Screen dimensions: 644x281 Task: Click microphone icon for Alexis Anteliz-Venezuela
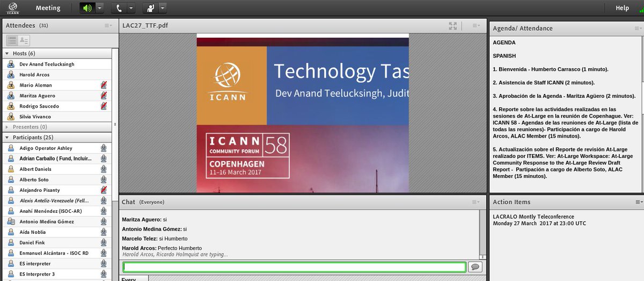coord(104,200)
